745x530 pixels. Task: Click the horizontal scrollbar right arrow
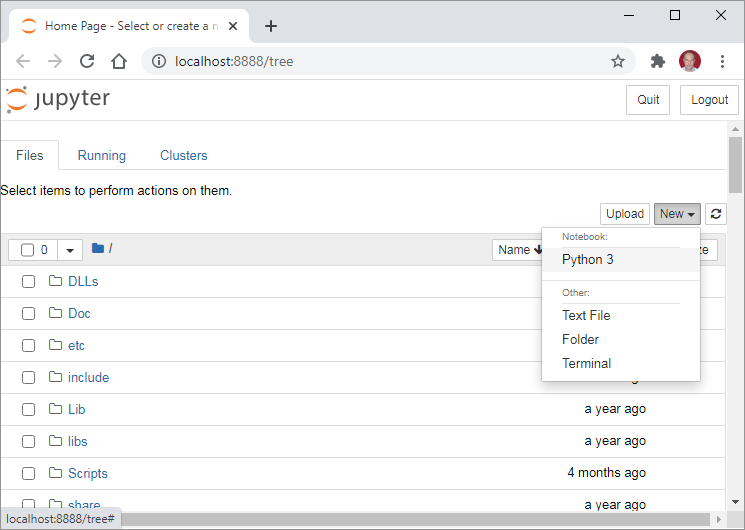point(718,519)
